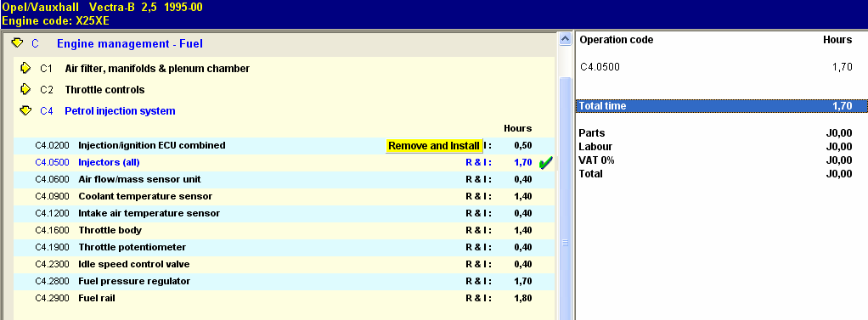This screenshot has height=320, width=868.
Task: Select Intake air temperature sensor operation
Action: point(149,214)
